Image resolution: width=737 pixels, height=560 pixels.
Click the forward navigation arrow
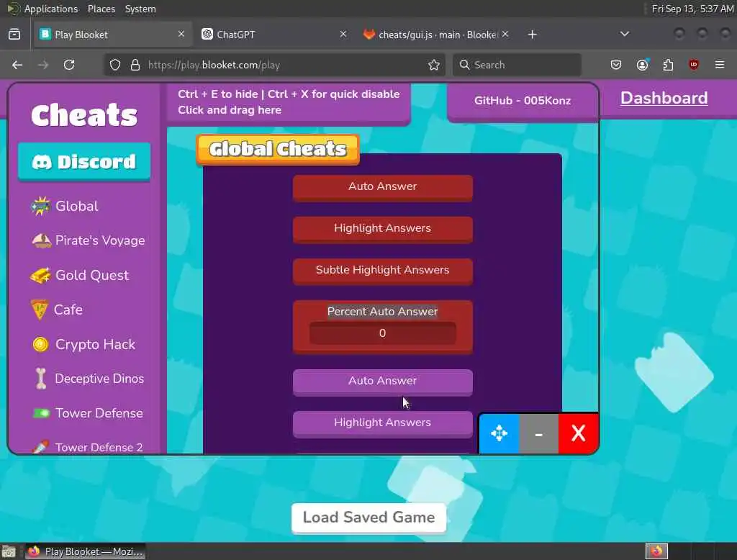click(x=43, y=65)
